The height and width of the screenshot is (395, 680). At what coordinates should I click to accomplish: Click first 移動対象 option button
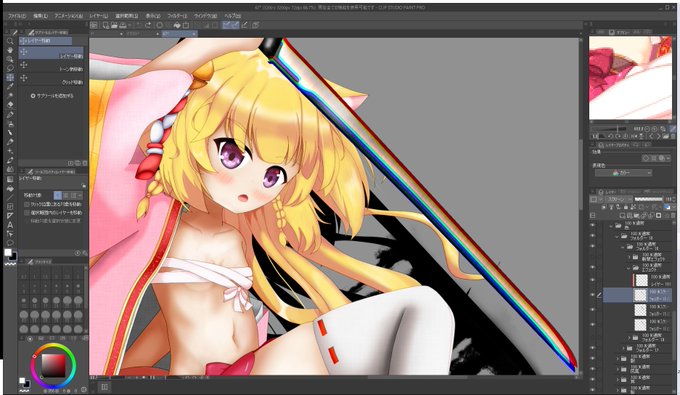57,196
